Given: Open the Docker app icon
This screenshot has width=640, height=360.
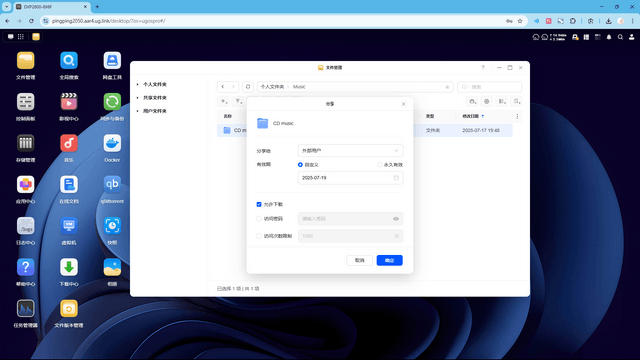Looking at the screenshot, I should (x=112, y=143).
